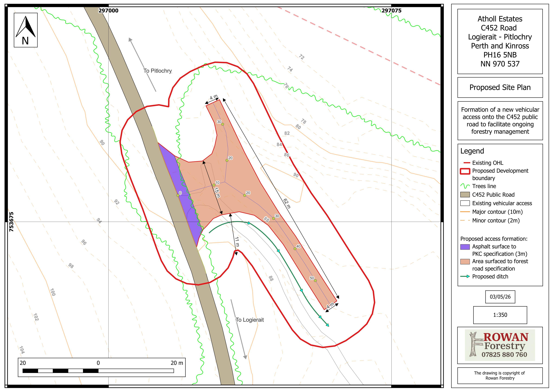Click the '104' contour label
The width and height of the screenshot is (555, 392).
pyautogui.click(x=22, y=350)
